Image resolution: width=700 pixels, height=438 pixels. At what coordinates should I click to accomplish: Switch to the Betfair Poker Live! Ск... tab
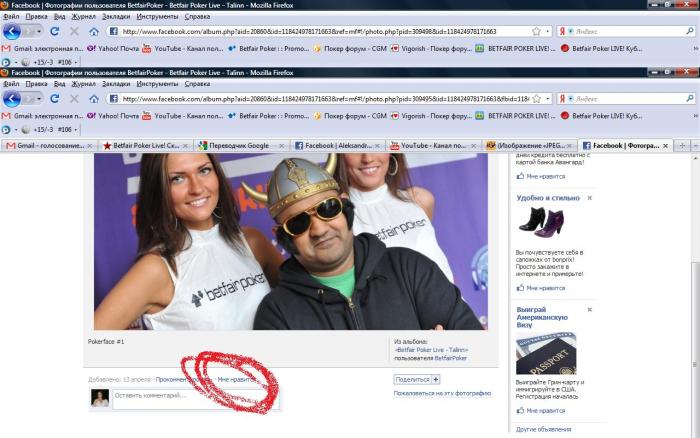click(146, 146)
